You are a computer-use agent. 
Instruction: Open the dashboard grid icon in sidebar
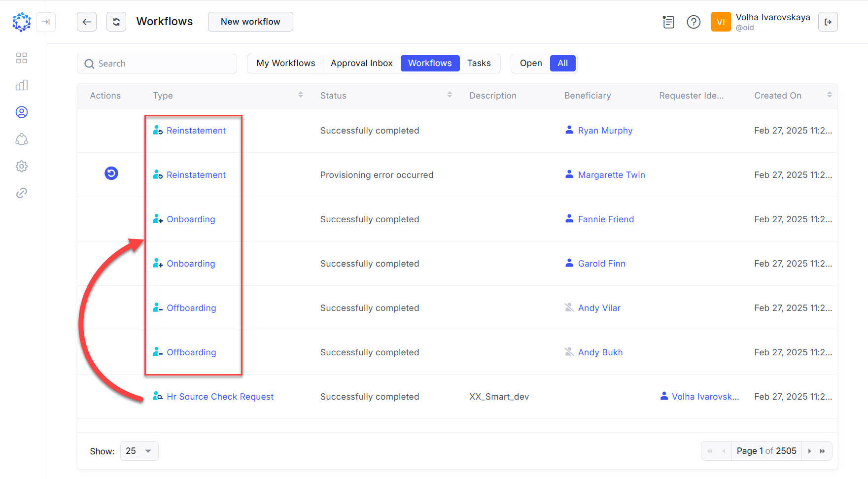tap(22, 58)
